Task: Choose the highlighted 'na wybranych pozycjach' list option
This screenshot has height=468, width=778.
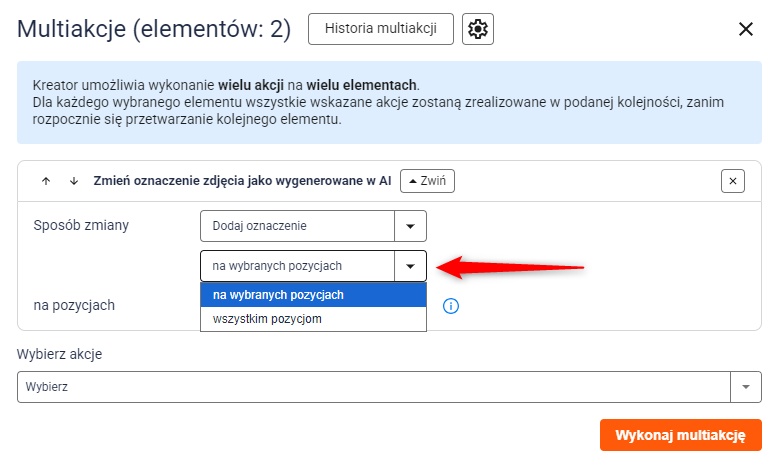Action: pyautogui.click(x=313, y=295)
